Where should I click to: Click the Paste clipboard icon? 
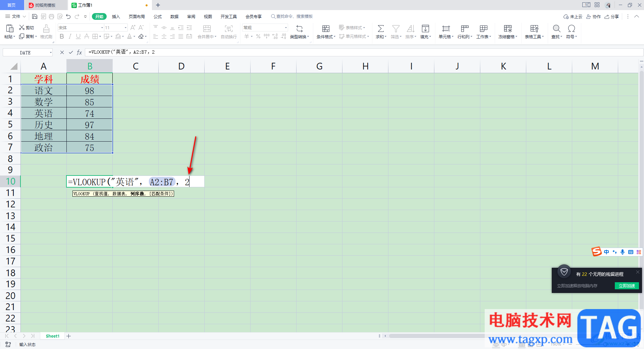pyautogui.click(x=10, y=29)
